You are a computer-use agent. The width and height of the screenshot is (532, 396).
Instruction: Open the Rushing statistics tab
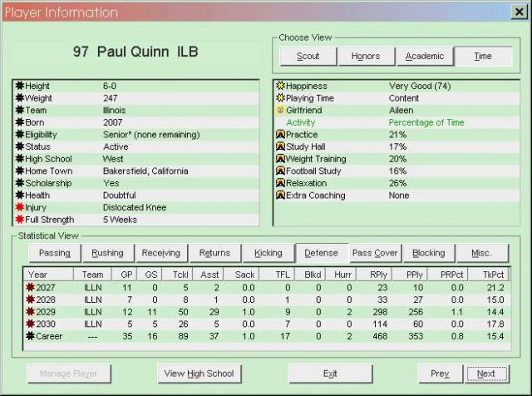pyautogui.click(x=108, y=253)
